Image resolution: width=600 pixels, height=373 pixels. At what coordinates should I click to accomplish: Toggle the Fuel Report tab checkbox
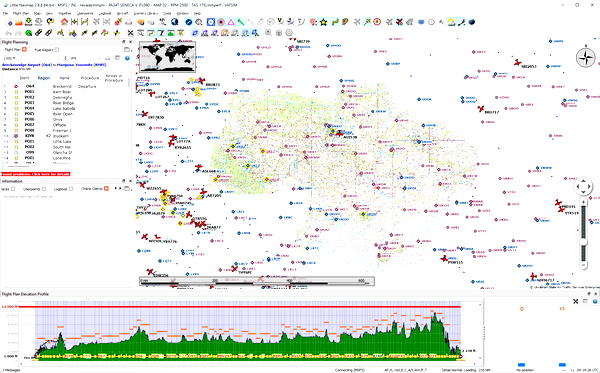pos(57,50)
